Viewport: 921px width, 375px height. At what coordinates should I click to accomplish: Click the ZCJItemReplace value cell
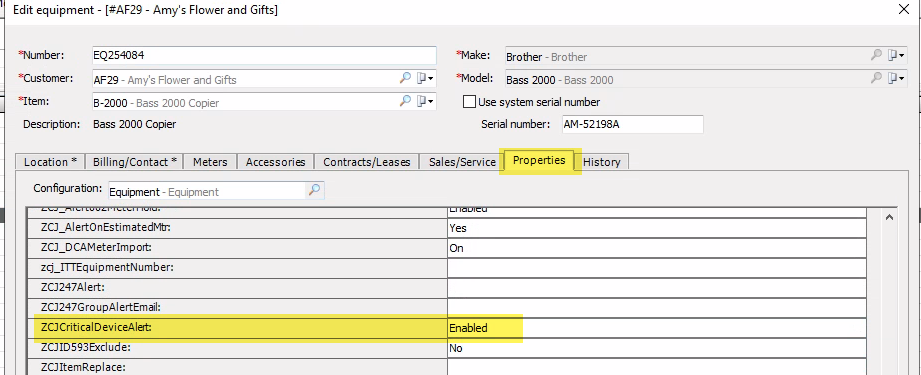tap(657, 367)
